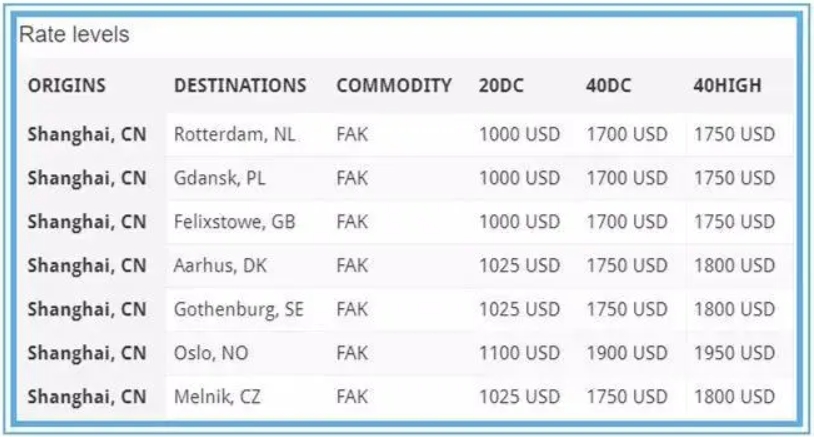Click the 40DC column header
This screenshot has width=814, height=437.
click(x=608, y=85)
